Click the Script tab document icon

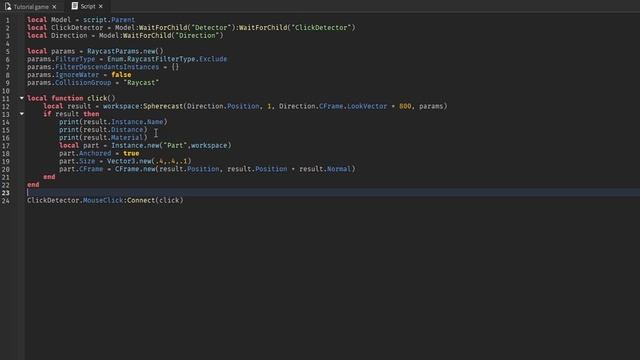tap(75, 6)
